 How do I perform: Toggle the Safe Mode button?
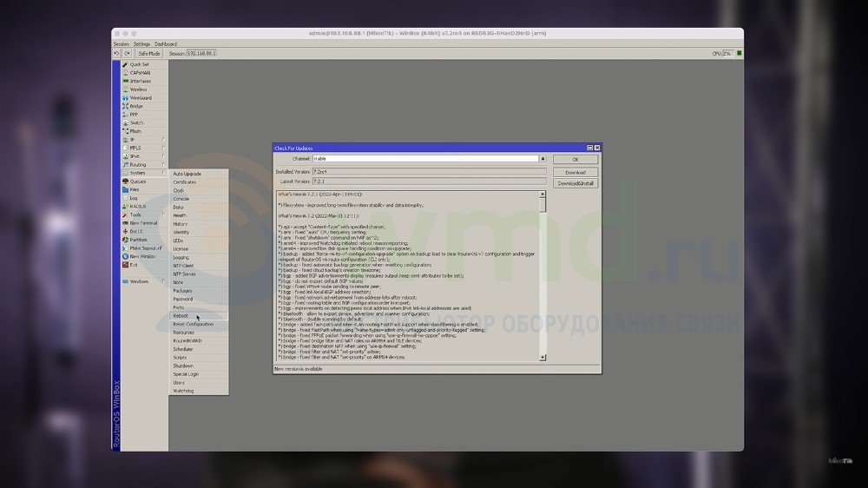point(148,53)
